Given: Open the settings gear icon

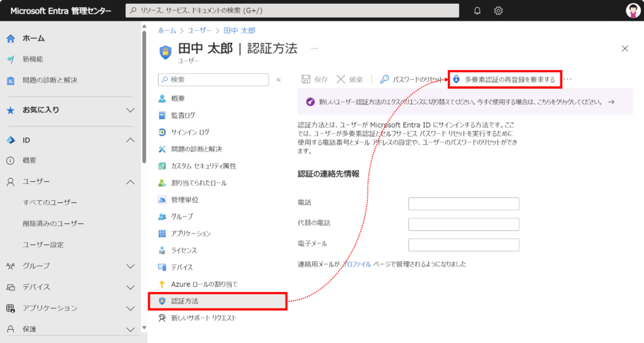Looking at the screenshot, I should 498,11.
